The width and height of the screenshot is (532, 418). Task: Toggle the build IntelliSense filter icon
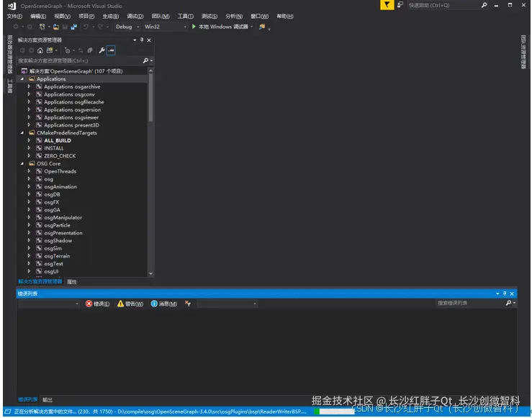tap(188, 304)
